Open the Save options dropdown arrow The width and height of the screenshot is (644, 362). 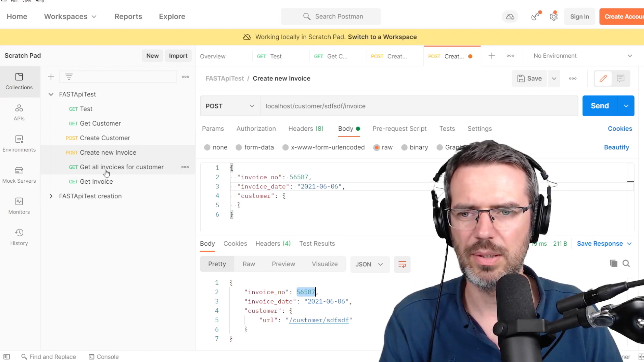tap(554, 79)
